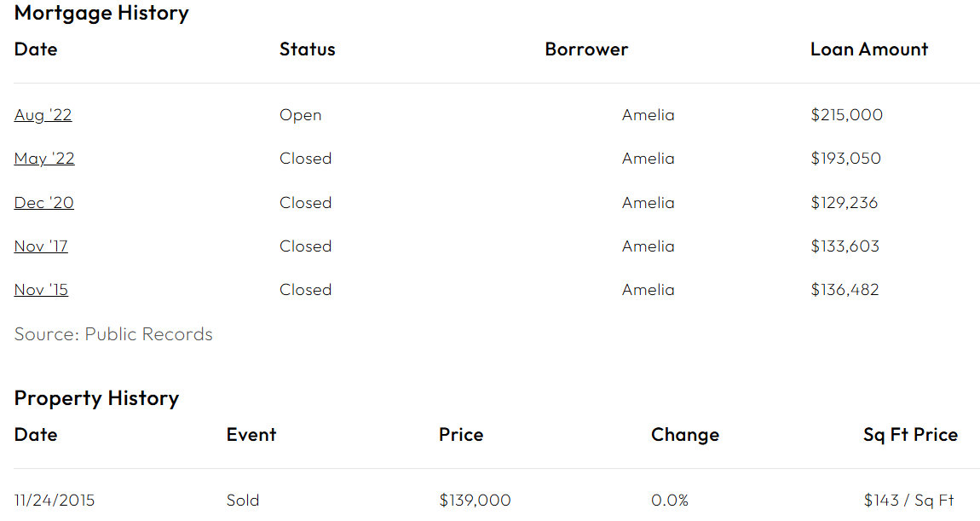The image size is (980, 521).
Task: Click the Borrower column header
Action: (586, 49)
